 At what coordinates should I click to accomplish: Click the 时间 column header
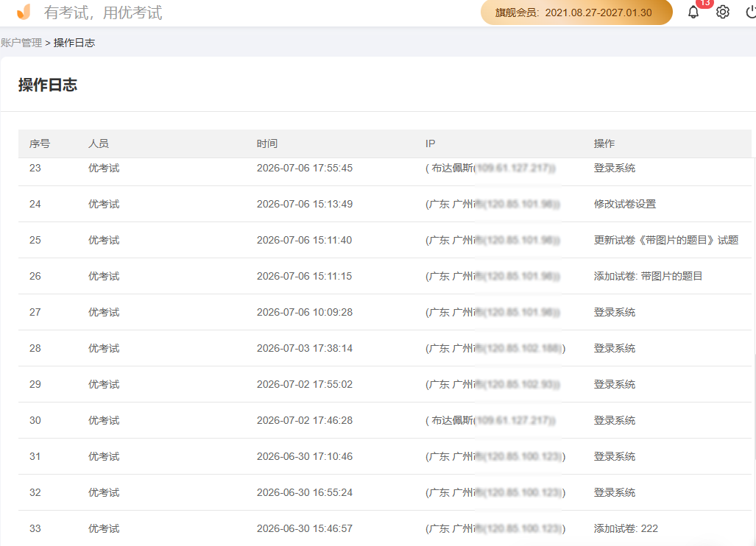coord(267,143)
